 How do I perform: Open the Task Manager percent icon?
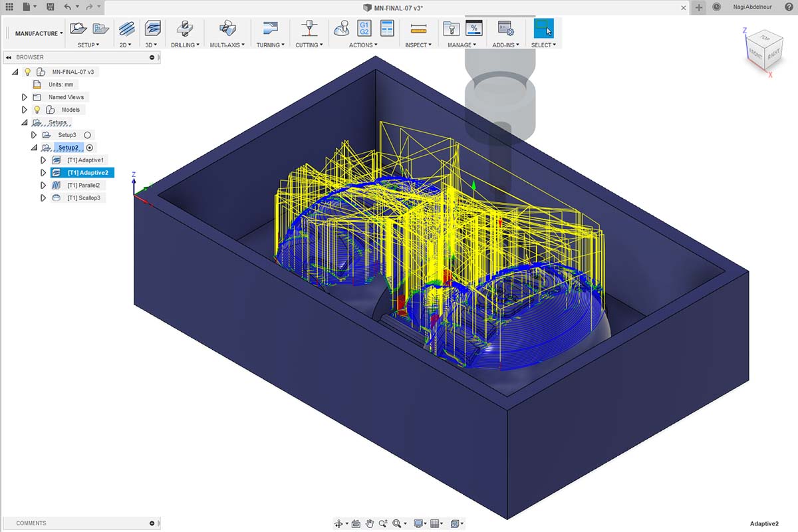473,29
